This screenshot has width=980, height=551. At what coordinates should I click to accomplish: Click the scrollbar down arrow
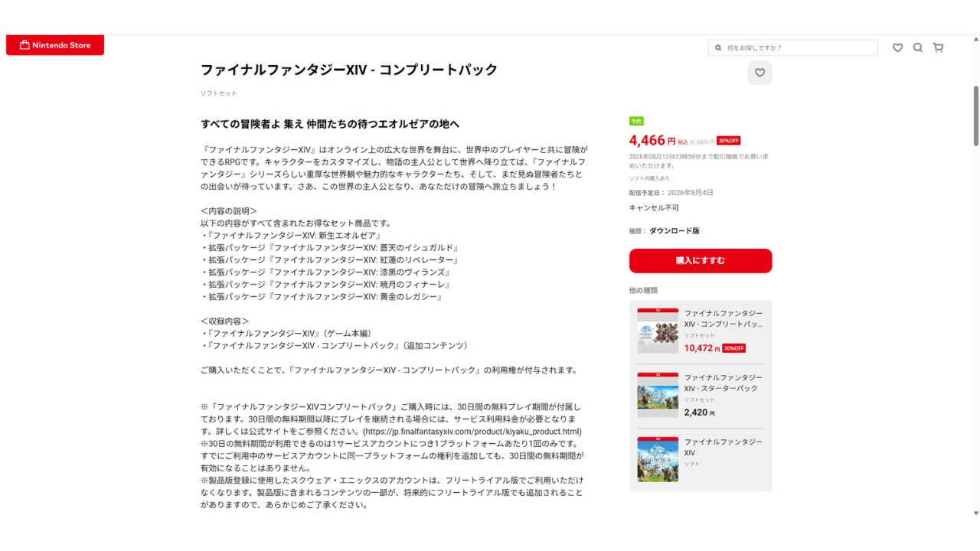(975, 513)
